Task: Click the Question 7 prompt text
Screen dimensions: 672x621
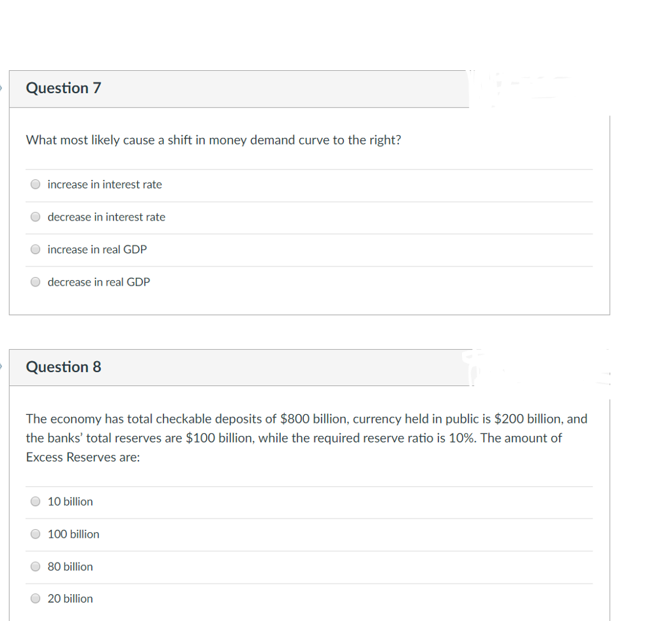Action: click(x=213, y=140)
